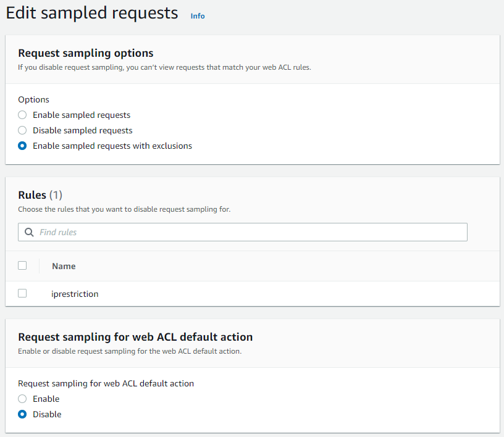Focus the Find rules search field
This screenshot has height=437, width=504.
click(247, 232)
